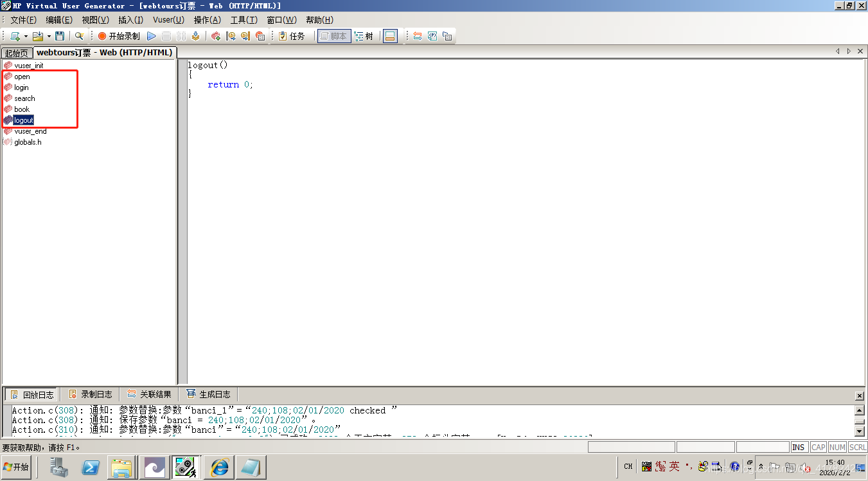
Task: Click the Find magnifier toolbar icon
Action: tap(80, 36)
